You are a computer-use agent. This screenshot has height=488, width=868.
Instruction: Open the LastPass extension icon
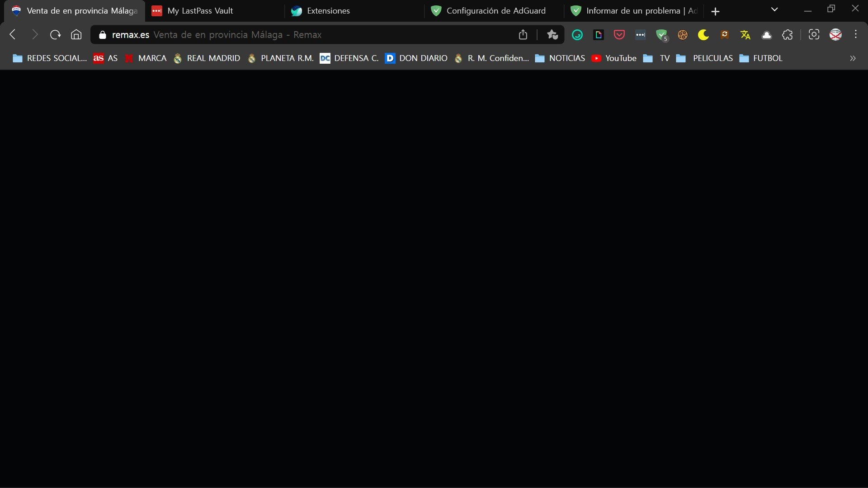point(641,35)
